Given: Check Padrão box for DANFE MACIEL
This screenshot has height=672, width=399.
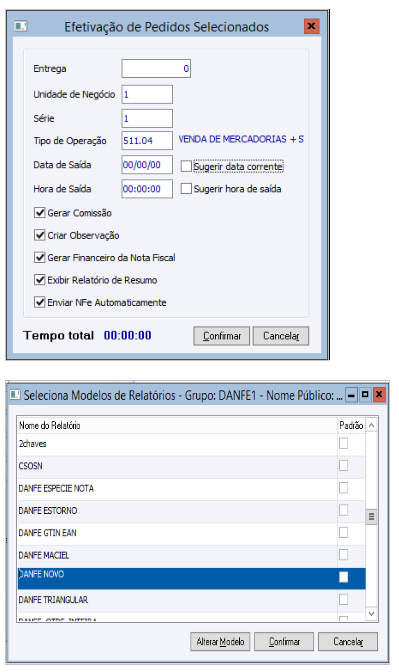Looking at the screenshot, I should pos(343,555).
